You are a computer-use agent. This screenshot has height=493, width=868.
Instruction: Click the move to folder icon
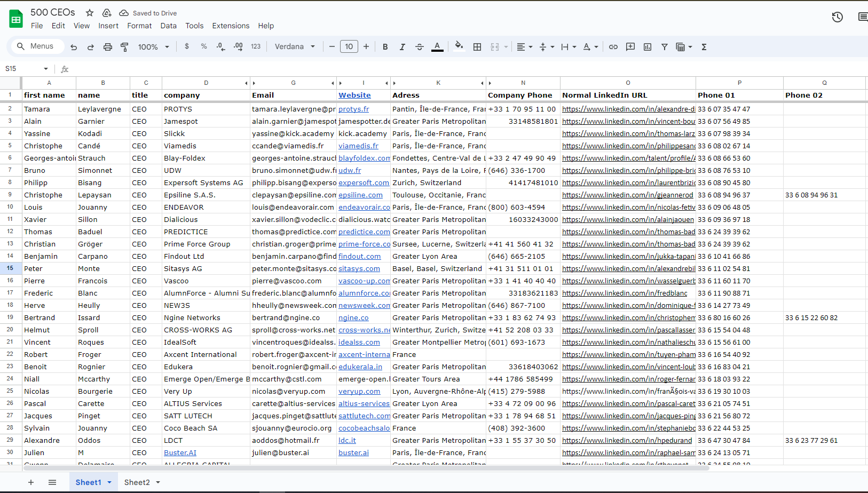107,13
